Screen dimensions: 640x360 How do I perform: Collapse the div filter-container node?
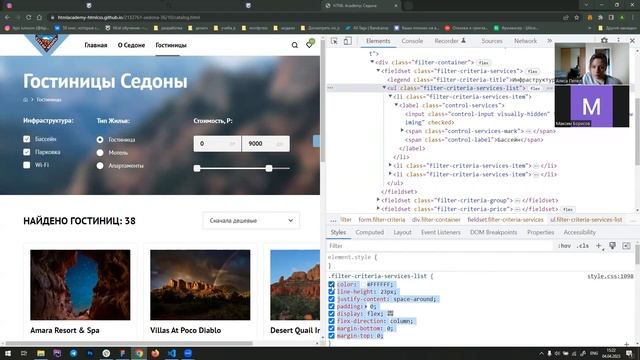372,62
